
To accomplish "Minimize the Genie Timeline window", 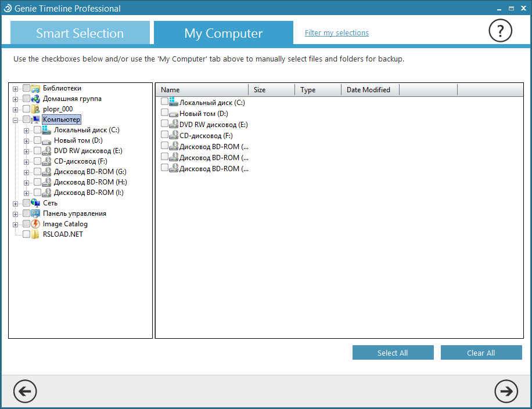I will [499, 9].
